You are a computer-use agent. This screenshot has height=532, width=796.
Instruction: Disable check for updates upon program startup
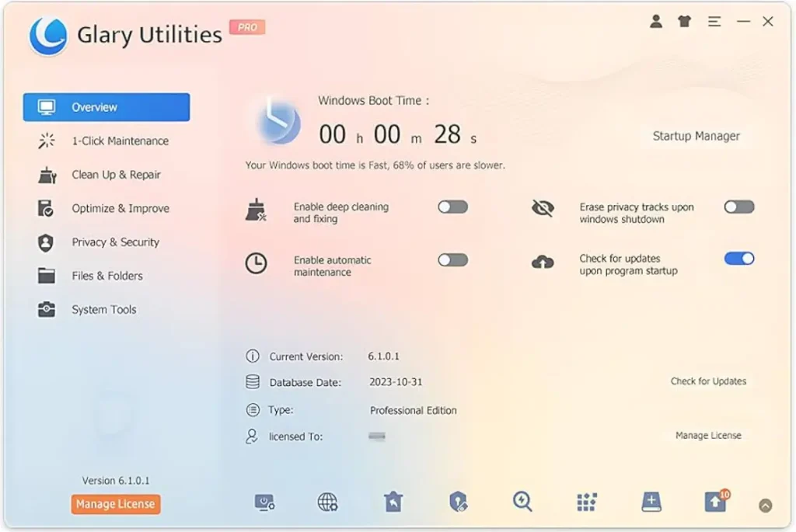(x=739, y=259)
